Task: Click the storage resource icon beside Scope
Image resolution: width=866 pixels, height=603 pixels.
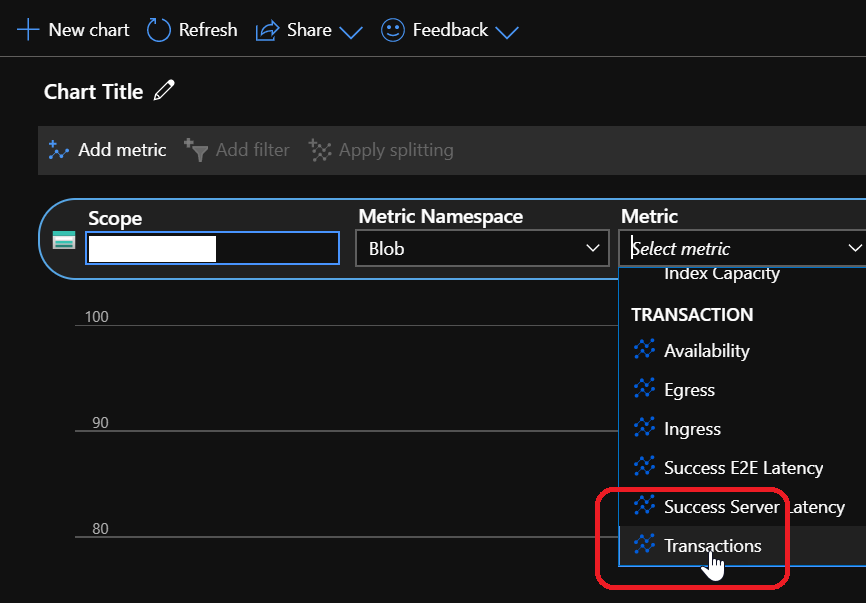Action: tap(64, 240)
